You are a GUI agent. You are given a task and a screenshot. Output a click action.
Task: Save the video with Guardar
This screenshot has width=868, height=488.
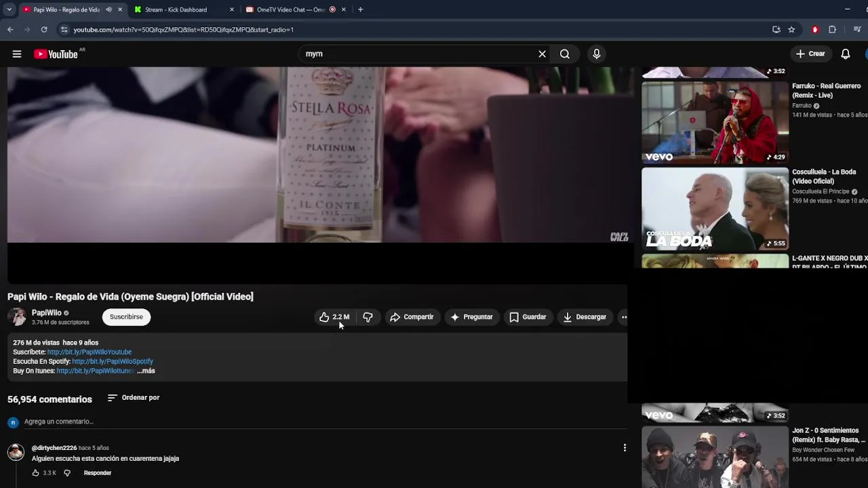[528, 317]
